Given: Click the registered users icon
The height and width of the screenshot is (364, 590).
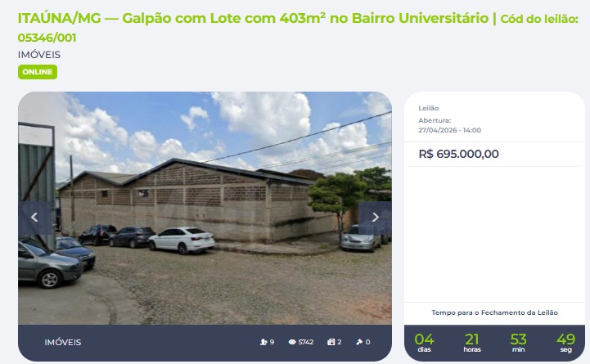Looking at the screenshot, I should [x=263, y=342].
